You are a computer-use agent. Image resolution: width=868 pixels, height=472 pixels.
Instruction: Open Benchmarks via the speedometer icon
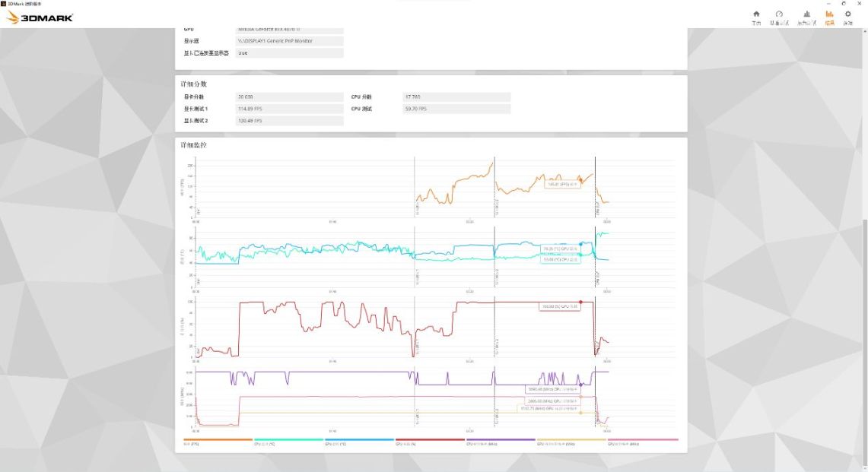[x=779, y=17]
